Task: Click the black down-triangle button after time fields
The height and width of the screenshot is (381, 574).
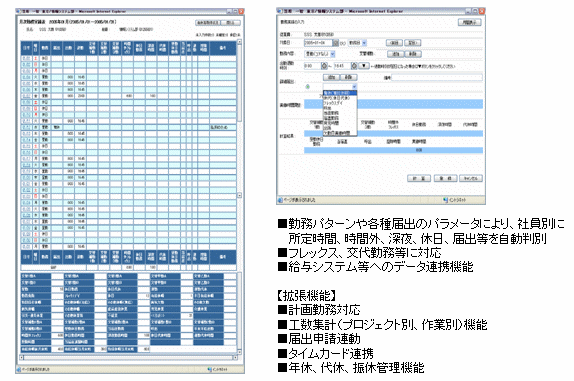Action: [364, 66]
